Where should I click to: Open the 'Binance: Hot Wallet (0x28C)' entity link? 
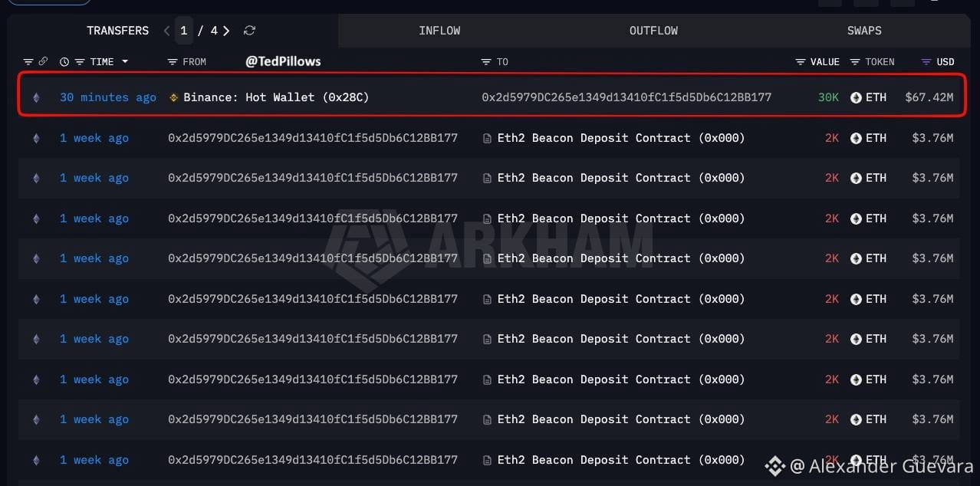tap(276, 97)
